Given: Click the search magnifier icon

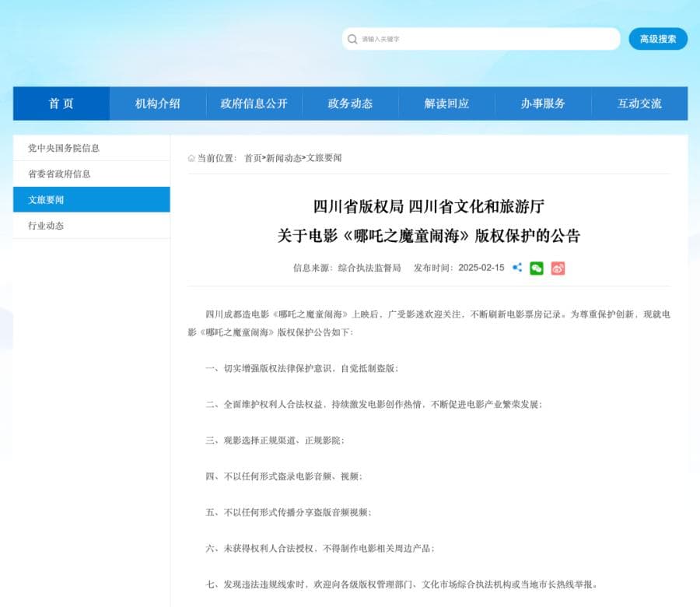Looking at the screenshot, I should click(352, 40).
